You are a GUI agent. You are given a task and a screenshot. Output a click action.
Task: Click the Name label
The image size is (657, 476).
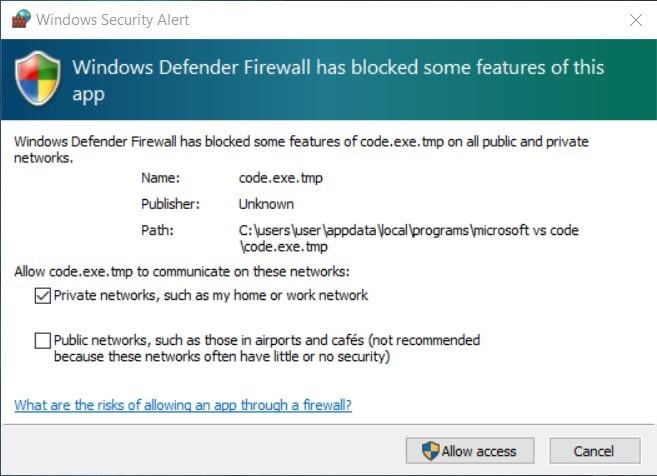tap(161, 177)
